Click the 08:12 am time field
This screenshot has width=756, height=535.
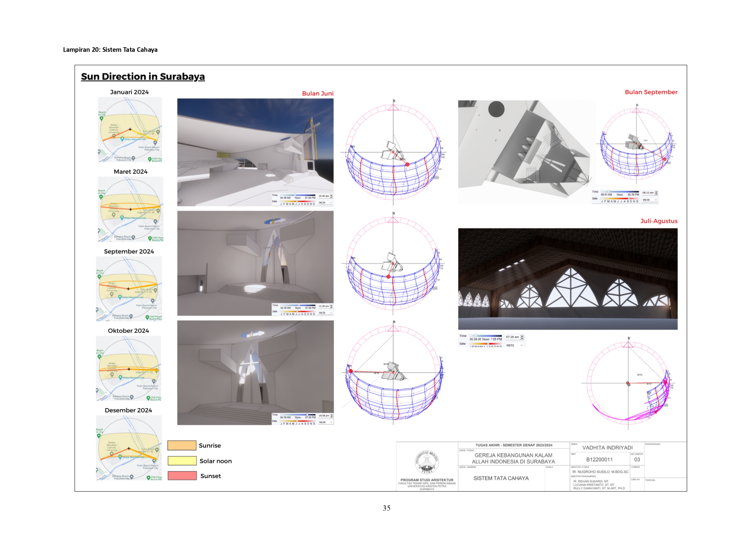pos(647,193)
